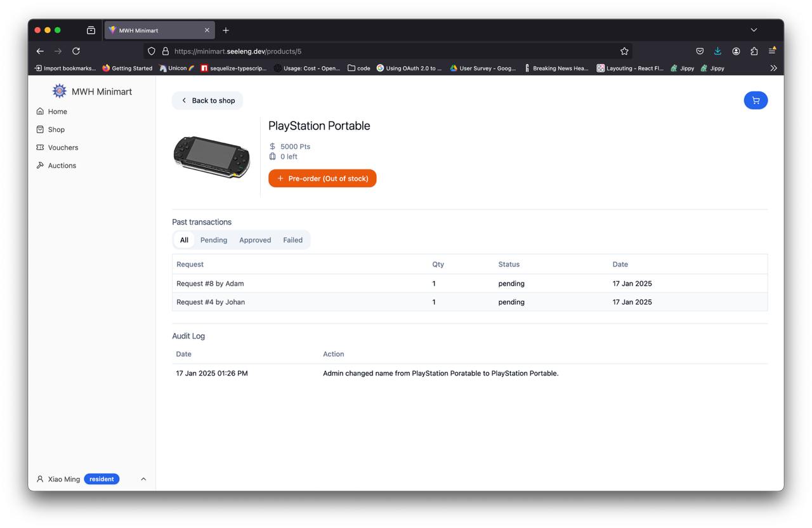812x528 pixels.
Task: Open the Firefox application menu icon
Action: click(x=772, y=51)
